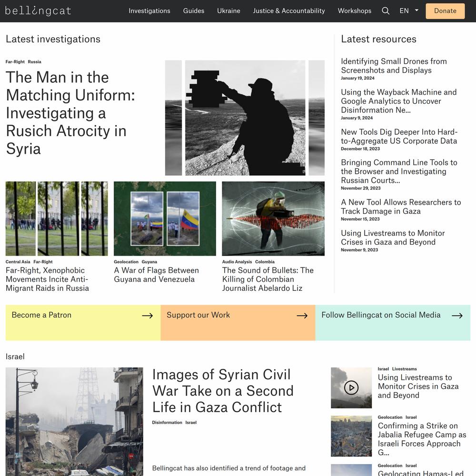Image resolution: width=476 pixels, height=476 pixels.
Task: Click the Colombian journalist illustration thumbnail
Action: [273, 218]
